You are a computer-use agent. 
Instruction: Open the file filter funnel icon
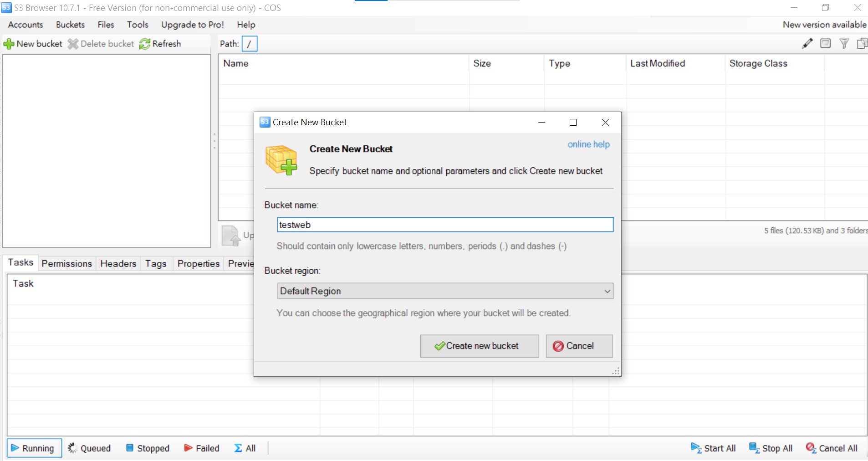tap(844, 44)
